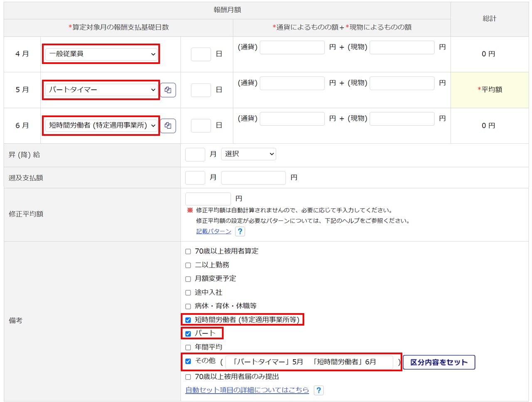The image size is (532, 402).
Task: Click the 修正平均額 yen input field
Action: coord(208,199)
